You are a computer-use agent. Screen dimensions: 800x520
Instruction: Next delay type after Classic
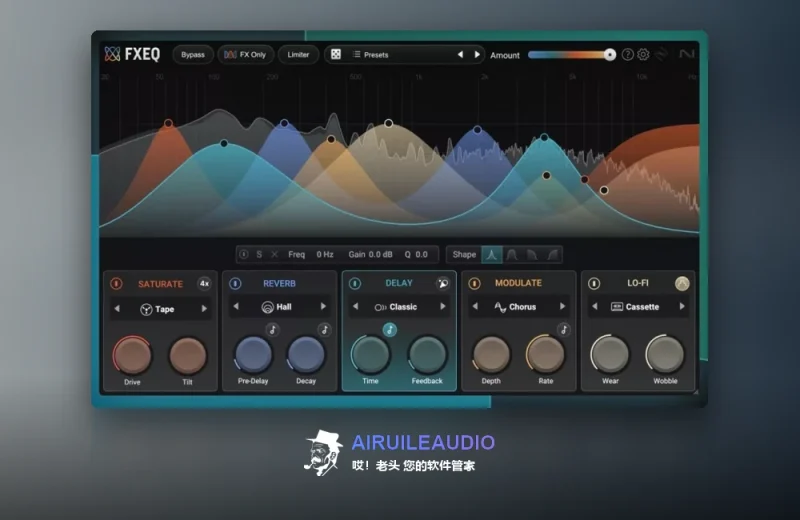point(443,306)
